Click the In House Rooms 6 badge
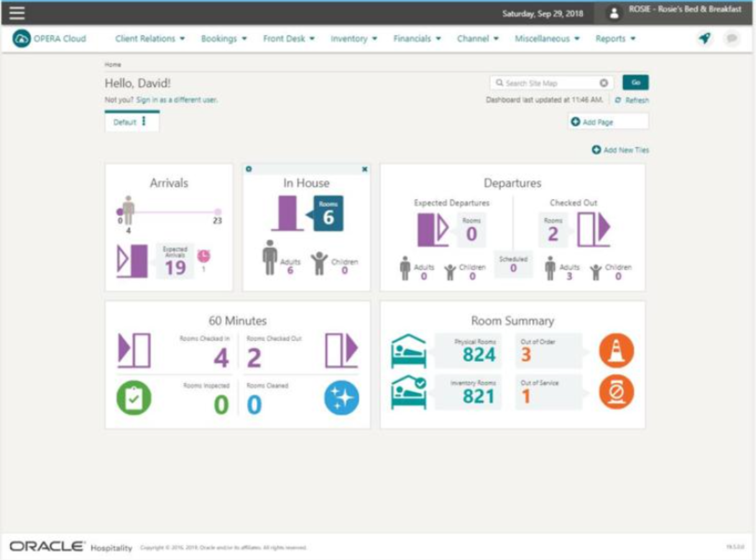Screen dimensions: 756x560 (x=328, y=213)
